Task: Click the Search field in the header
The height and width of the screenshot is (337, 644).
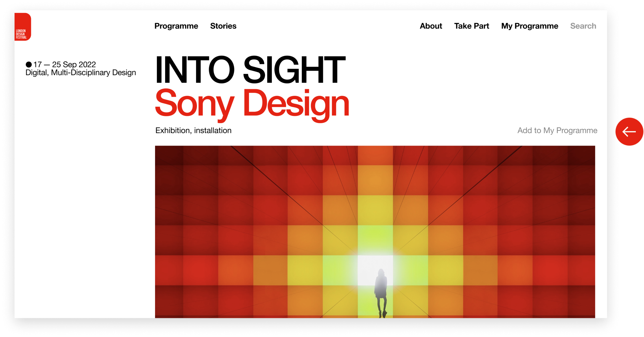Action: tap(583, 26)
